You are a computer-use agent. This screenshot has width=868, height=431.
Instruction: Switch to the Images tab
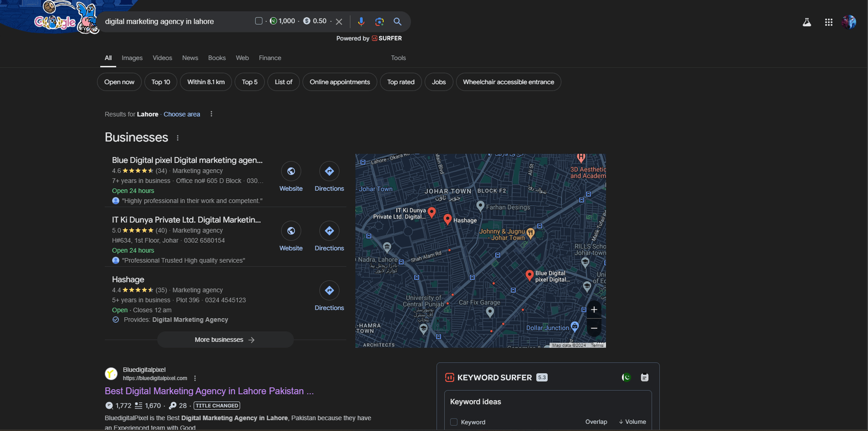tap(132, 58)
